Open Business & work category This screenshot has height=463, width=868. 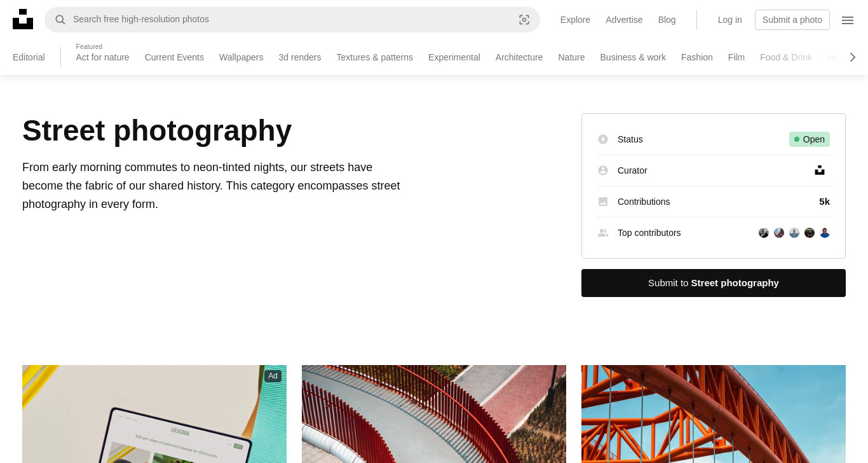(x=633, y=57)
